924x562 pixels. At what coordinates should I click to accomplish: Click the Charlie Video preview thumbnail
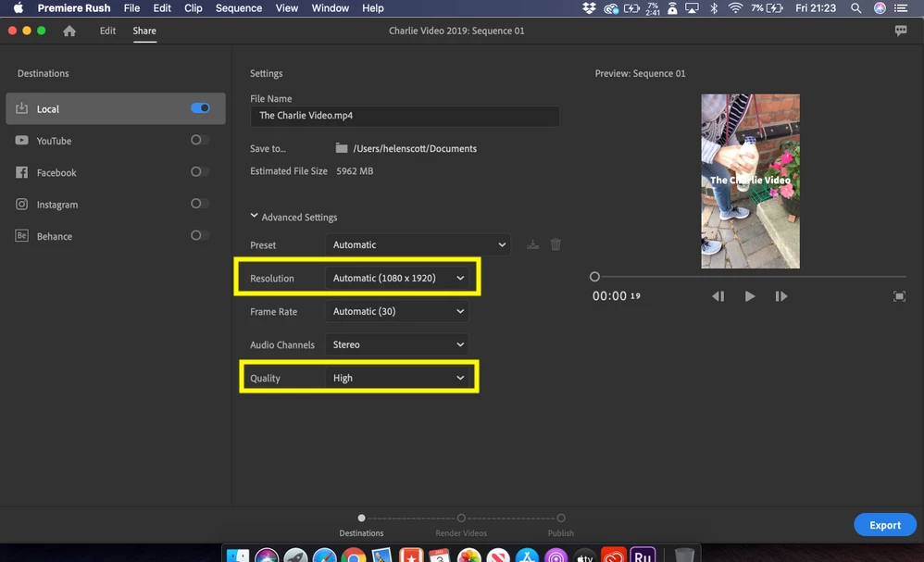tap(750, 181)
